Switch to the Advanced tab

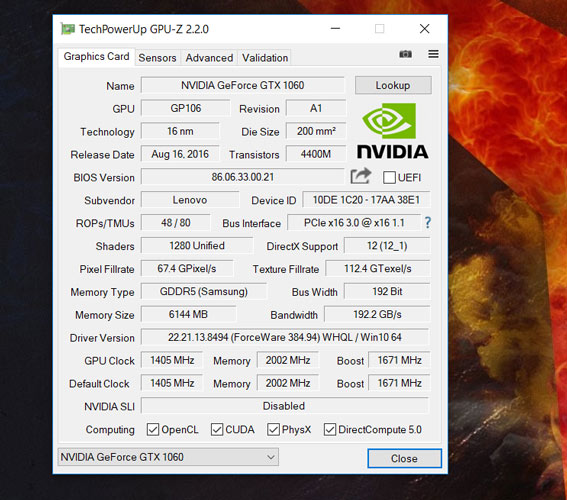point(209,58)
